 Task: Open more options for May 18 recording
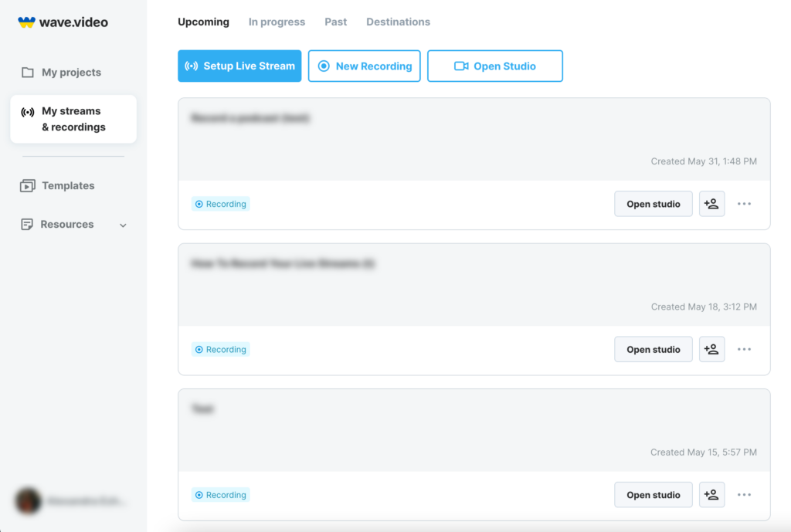tap(744, 350)
